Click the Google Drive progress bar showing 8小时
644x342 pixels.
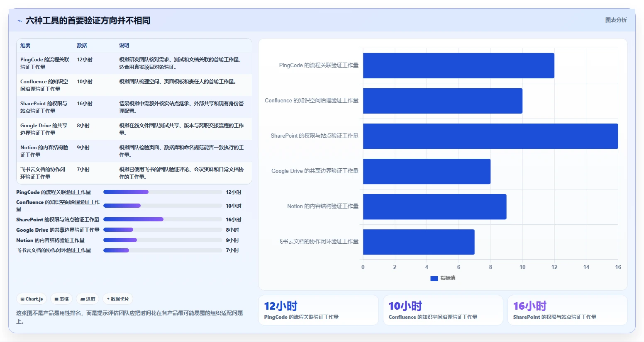[163, 230]
